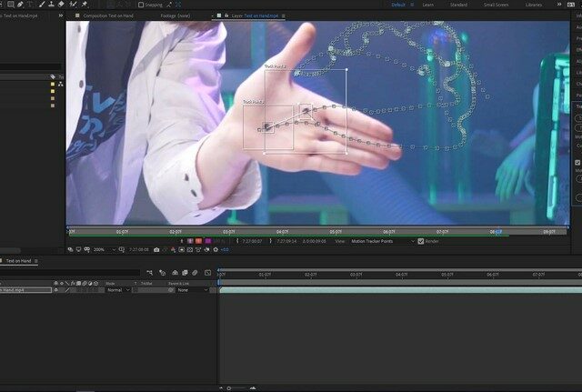Switch to Composition Text on Hand tab
Image resolution: width=582 pixels, height=392 pixels.
[x=107, y=15]
